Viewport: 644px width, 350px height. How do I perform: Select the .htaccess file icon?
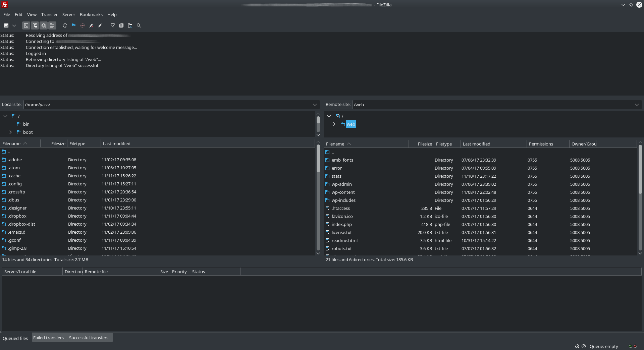coord(327,208)
